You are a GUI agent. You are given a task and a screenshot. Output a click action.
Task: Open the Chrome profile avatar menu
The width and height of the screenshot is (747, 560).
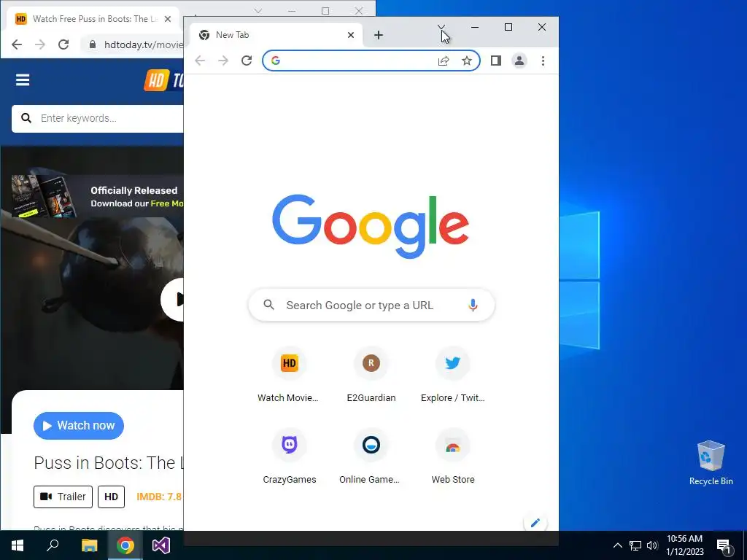519,61
